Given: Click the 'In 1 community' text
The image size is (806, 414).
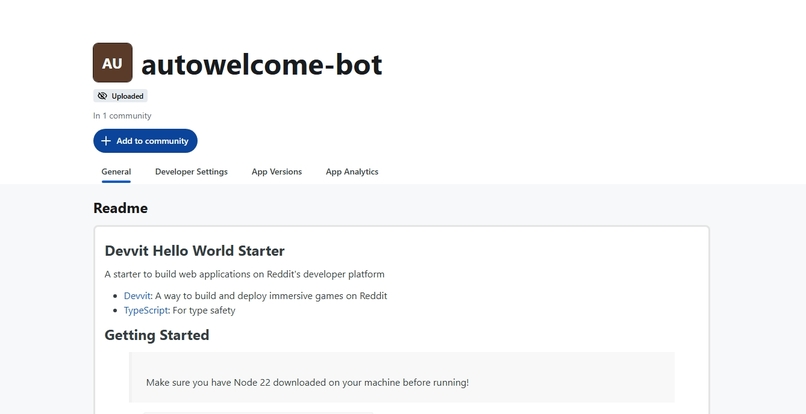Looking at the screenshot, I should coord(122,116).
